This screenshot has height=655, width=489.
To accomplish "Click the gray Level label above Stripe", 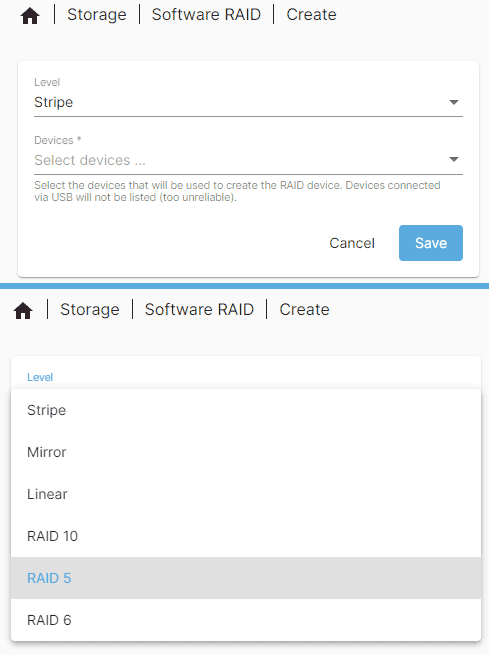I will (47, 82).
